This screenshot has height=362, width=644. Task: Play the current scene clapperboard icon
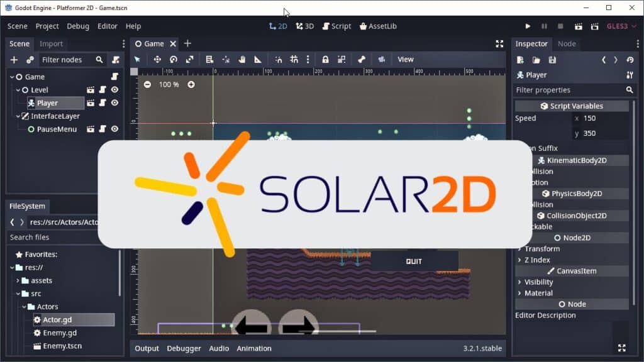pos(579,26)
